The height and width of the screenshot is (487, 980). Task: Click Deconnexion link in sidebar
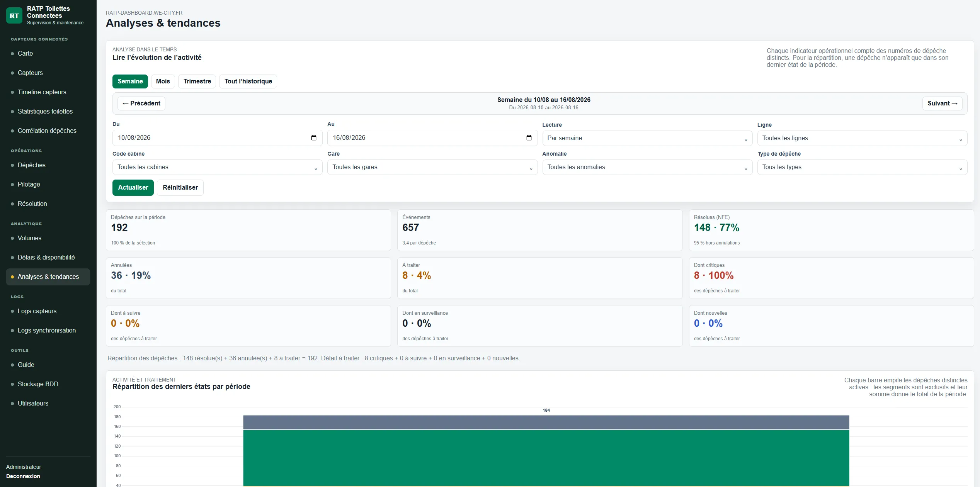[23, 476]
